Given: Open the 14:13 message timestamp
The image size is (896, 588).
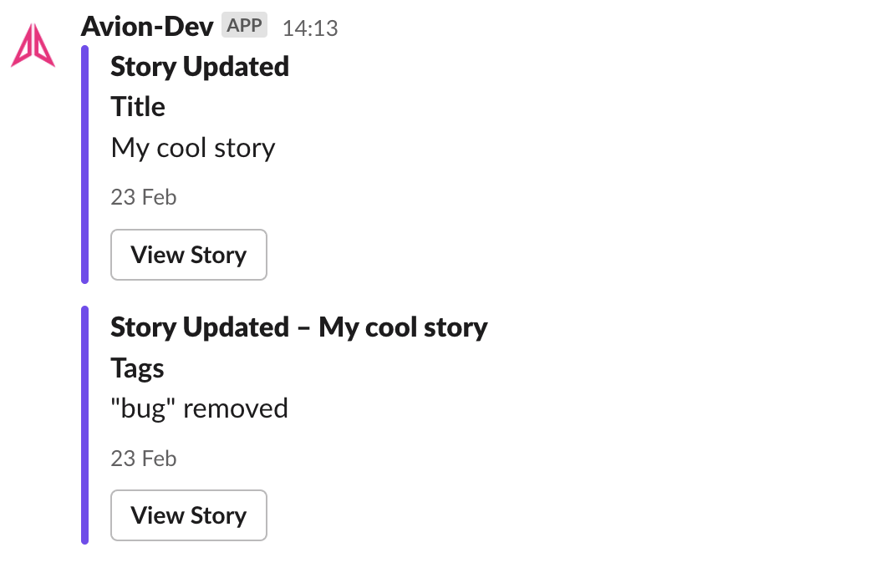Looking at the screenshot, I should tap(310, 28).
